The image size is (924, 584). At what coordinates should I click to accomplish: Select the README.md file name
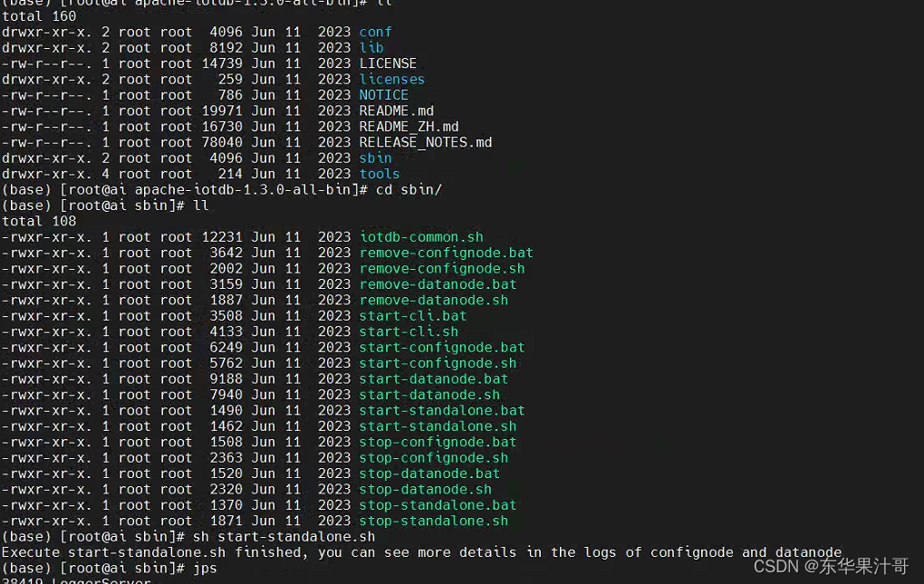pos(396,110)
